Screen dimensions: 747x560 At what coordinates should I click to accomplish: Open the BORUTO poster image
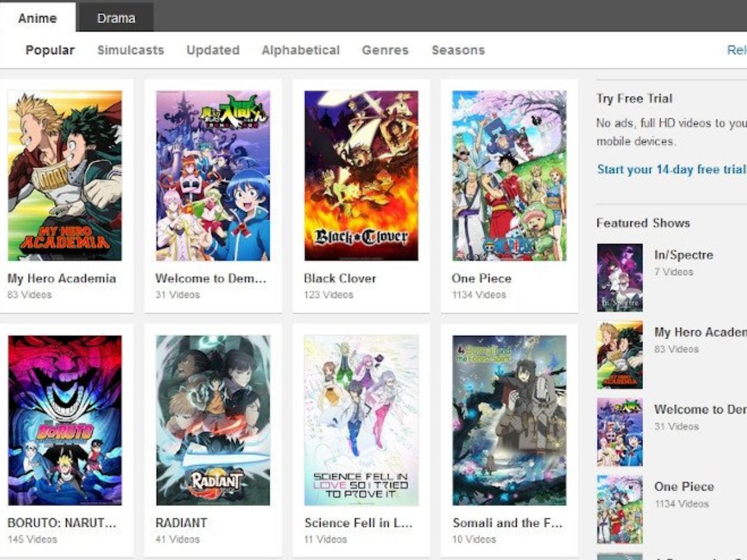(65, 420)
